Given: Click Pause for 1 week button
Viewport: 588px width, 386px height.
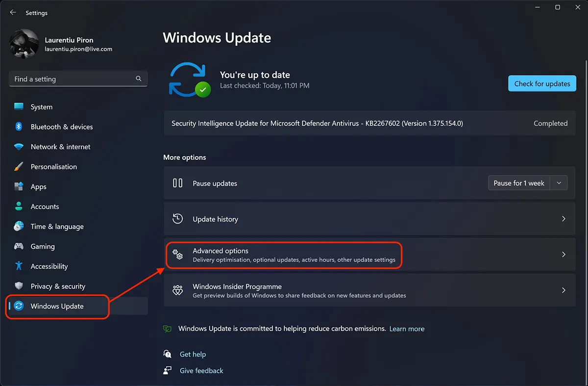Looking at the screenshot, I should (x=519, y=183).
